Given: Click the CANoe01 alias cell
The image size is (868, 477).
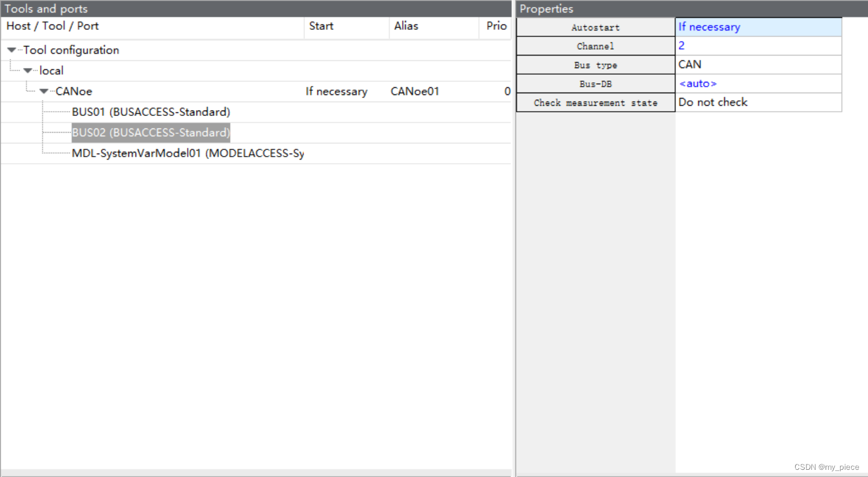Looking at the screenshot, I should 415,91.
